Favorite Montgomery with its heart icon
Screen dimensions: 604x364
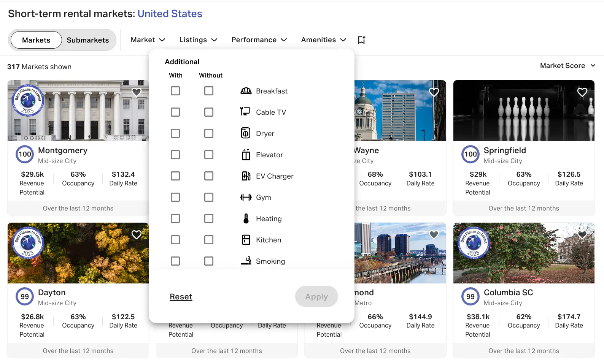(x=137, y=92)
